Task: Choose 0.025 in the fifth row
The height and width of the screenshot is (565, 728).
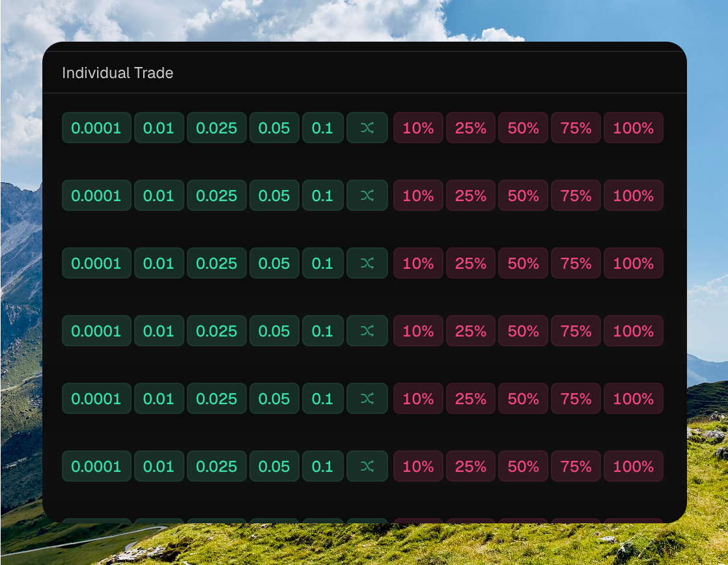Action: pyautogui.click(x=216, y=398)
